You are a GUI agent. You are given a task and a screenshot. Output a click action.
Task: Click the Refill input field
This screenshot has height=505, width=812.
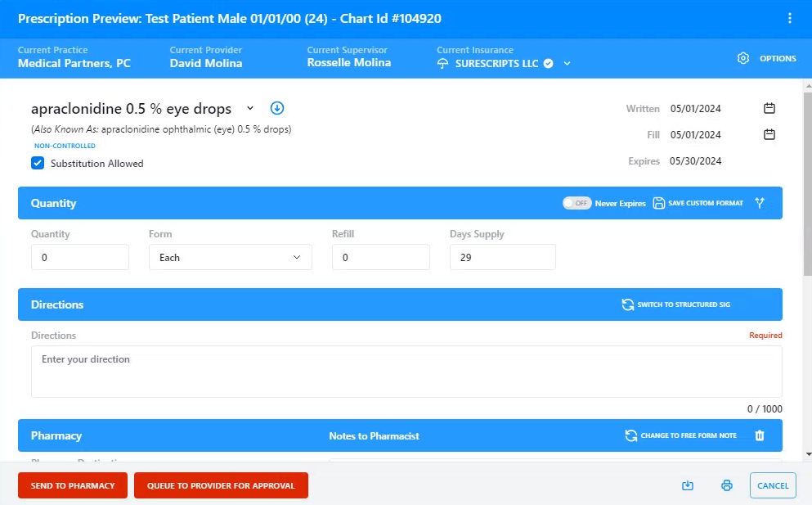coord(380,257)
